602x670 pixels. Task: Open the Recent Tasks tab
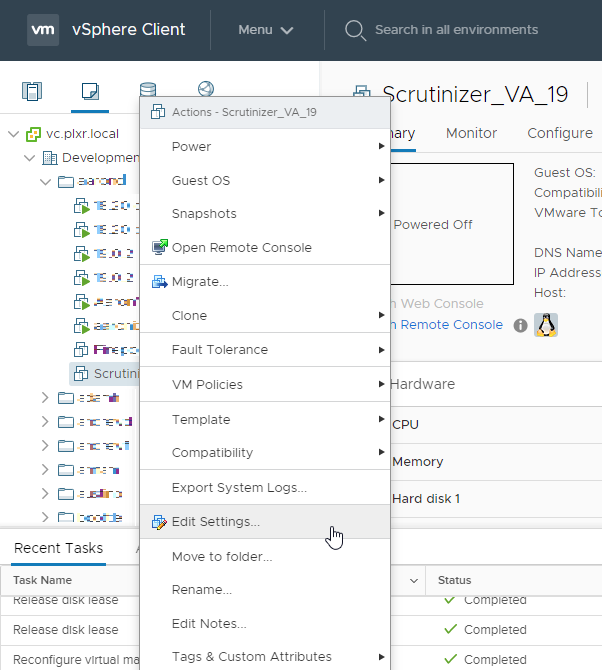[58, 547]
